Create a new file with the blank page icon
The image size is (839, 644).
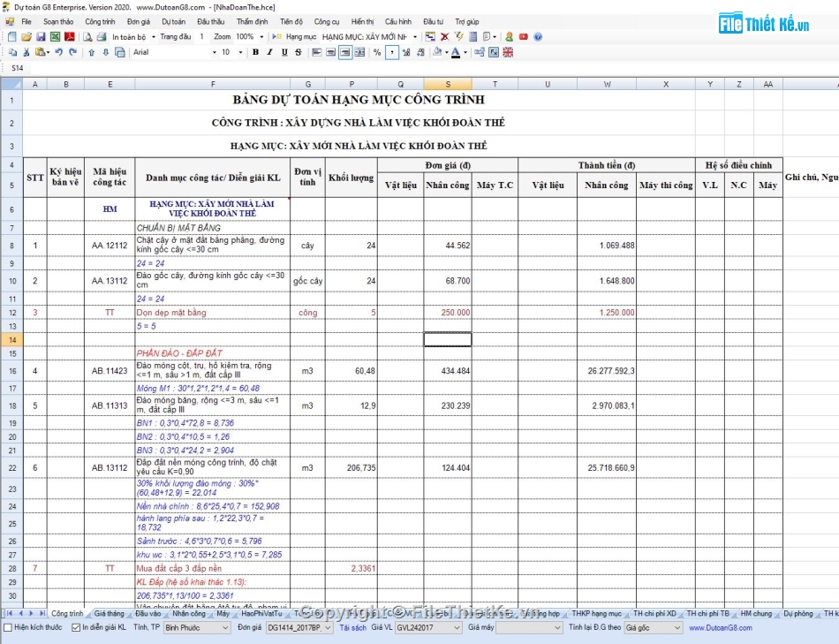(x=12, y=37)
